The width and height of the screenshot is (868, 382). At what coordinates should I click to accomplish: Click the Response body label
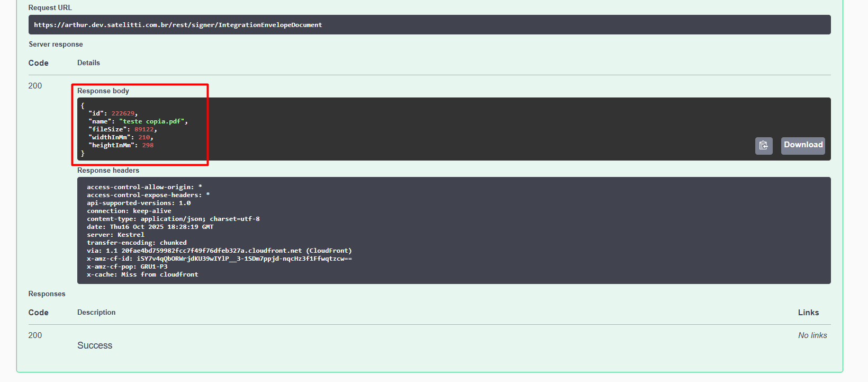[103, 91]
